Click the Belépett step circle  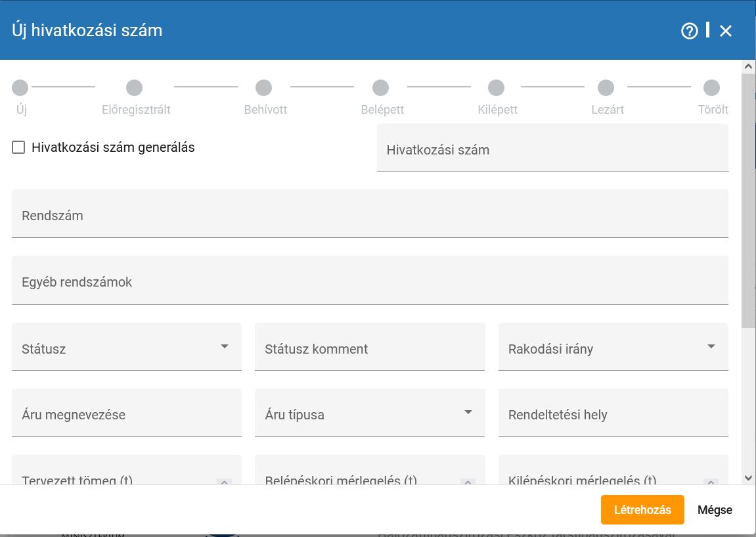point(380,88)
